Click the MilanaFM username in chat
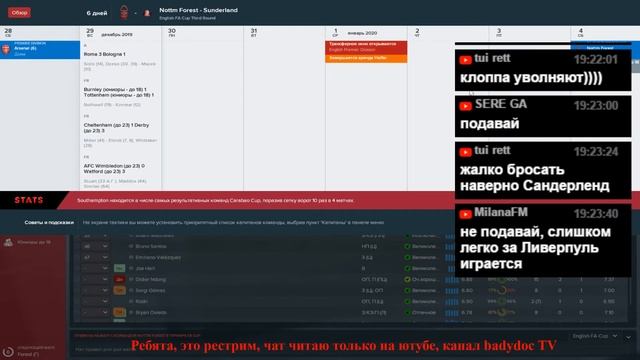This screenshot has height=360, width=640. [501, 212]
